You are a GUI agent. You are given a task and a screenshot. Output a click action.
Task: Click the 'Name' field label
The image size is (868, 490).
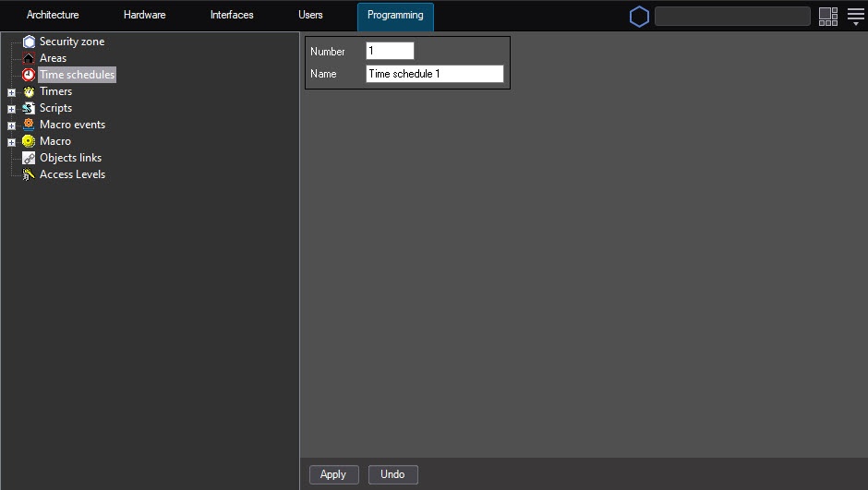(x=323, y=74)
